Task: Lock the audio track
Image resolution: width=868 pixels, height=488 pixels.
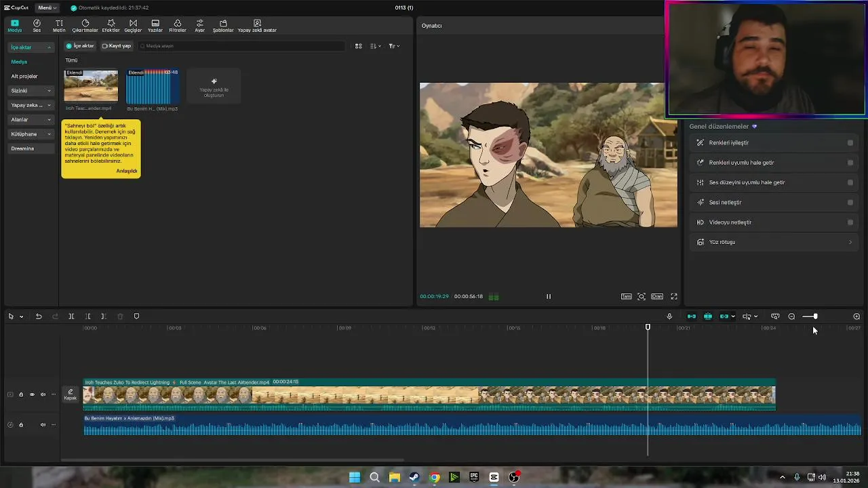Action: [x=21, y=425]
